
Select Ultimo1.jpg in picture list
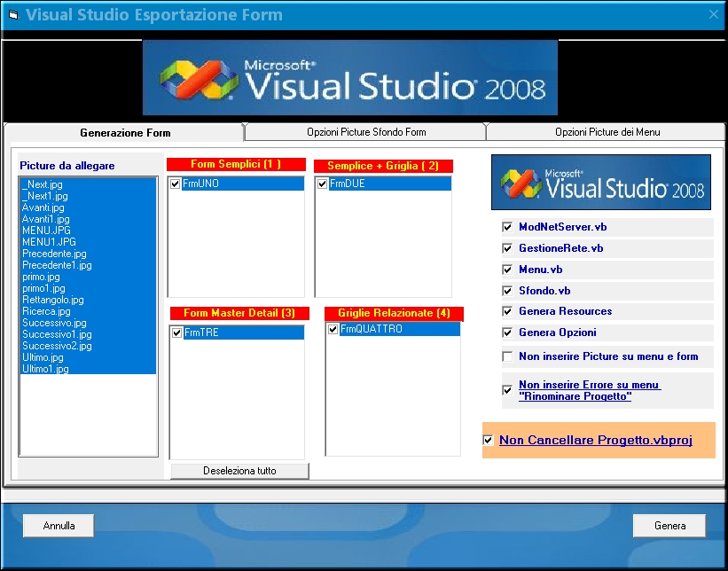(88, 369)
